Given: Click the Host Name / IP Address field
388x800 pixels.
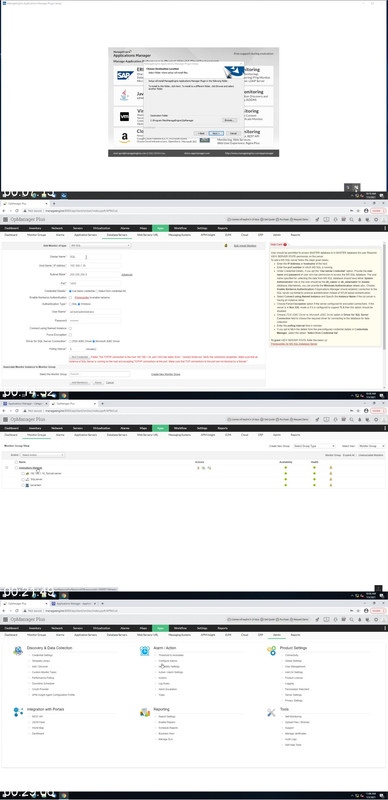Looking at the screenshot, I should point(95,265).
